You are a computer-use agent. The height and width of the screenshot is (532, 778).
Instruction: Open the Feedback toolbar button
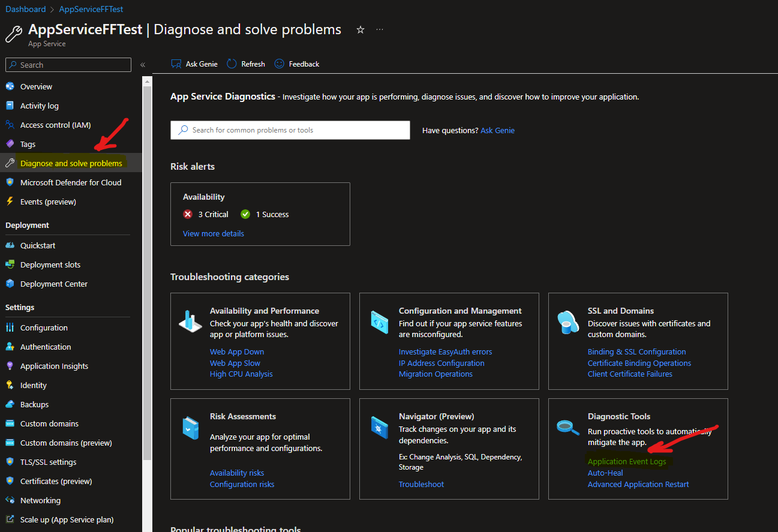(297, 64)
